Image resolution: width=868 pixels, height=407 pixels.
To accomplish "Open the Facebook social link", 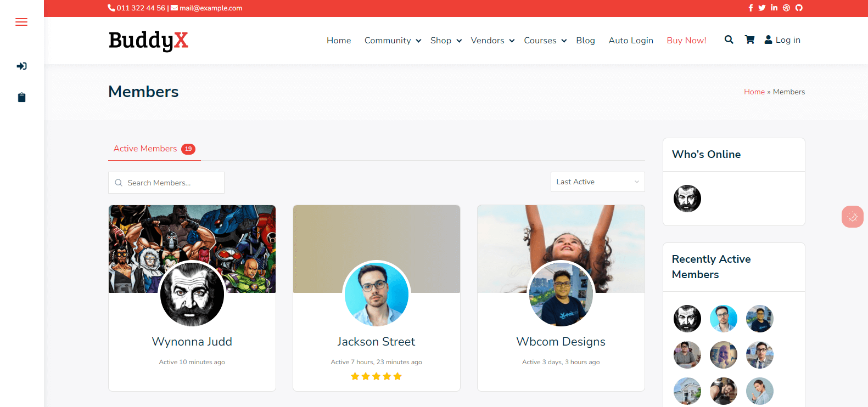I will click(x=751, y=8).
